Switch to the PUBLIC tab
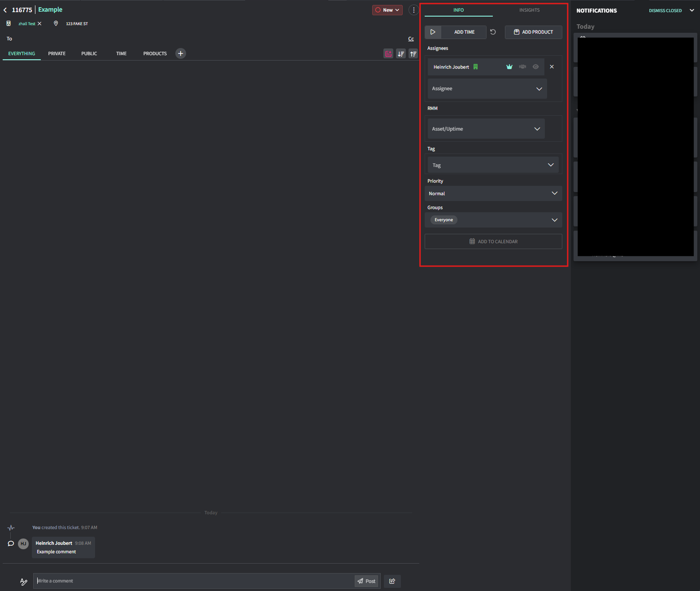700x591 pixels. coord(89,54)
